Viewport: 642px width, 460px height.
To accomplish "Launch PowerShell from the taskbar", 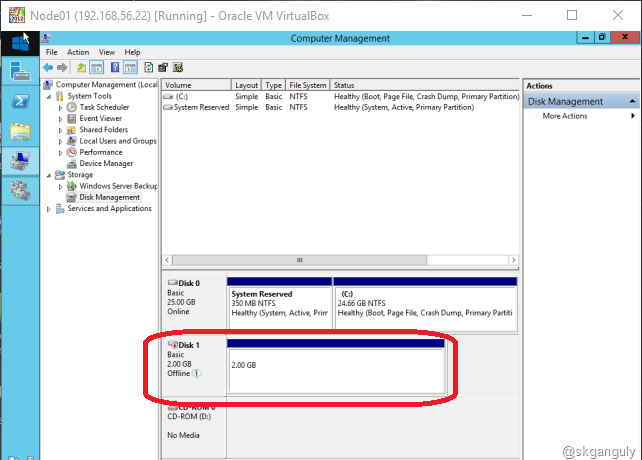I will pos(20,101).
